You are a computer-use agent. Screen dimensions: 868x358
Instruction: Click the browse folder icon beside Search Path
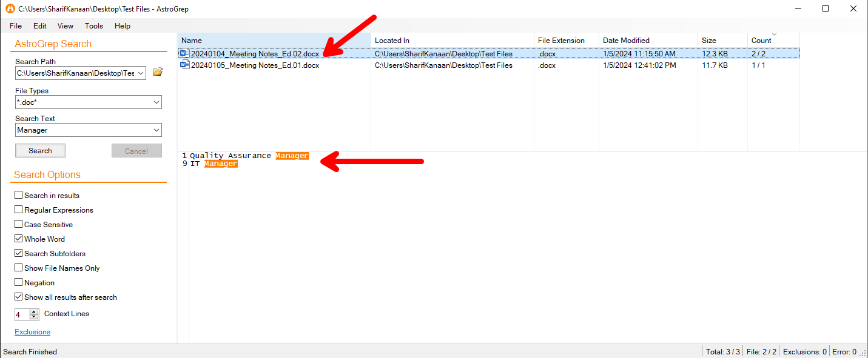pos(158,73)
